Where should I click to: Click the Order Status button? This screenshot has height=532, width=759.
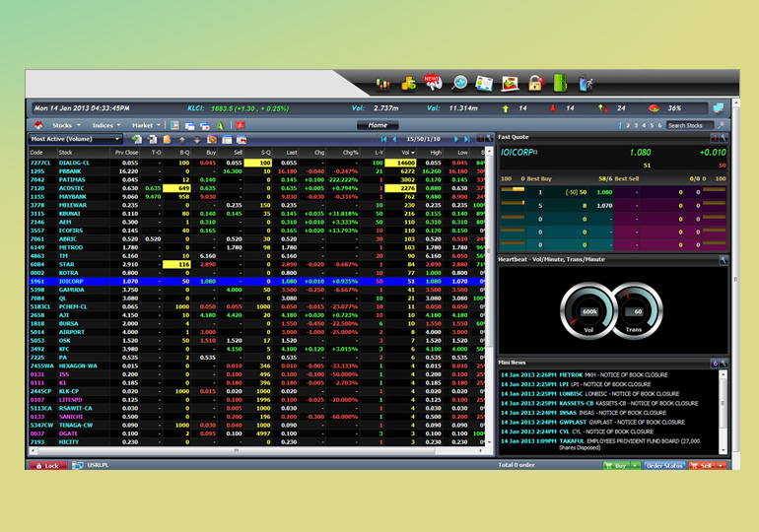click(x=664, y=465)
